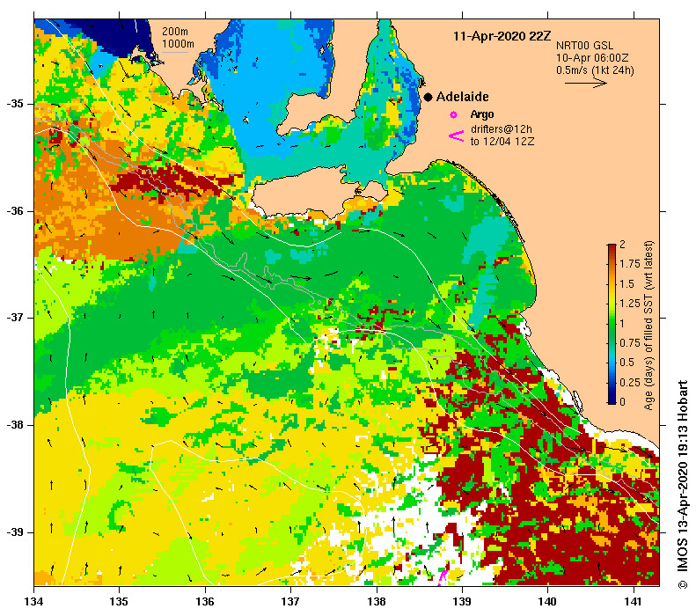
Task: Click the Argo legend label
Action: coord(482,114)
